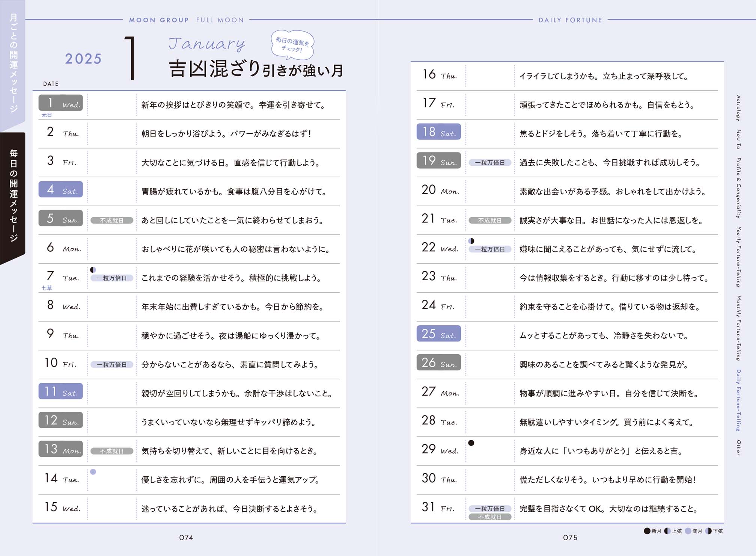
Task: Click the 不成就日 badge on January 21
Action: coord(490,221)
